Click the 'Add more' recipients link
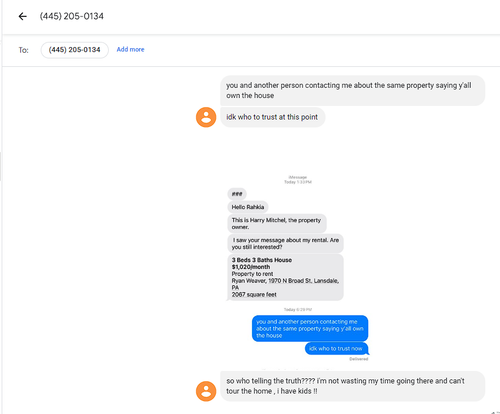 click(x=130, y=49)
